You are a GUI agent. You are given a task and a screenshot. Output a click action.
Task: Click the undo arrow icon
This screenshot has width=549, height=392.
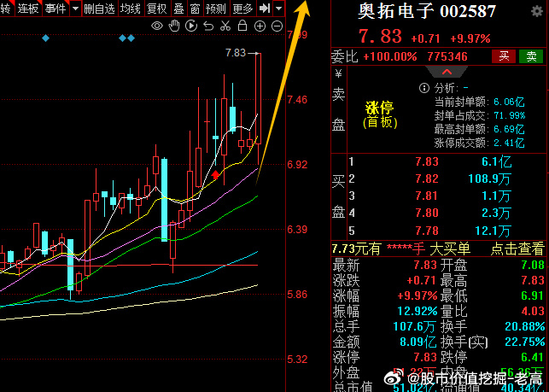(207, 26)
